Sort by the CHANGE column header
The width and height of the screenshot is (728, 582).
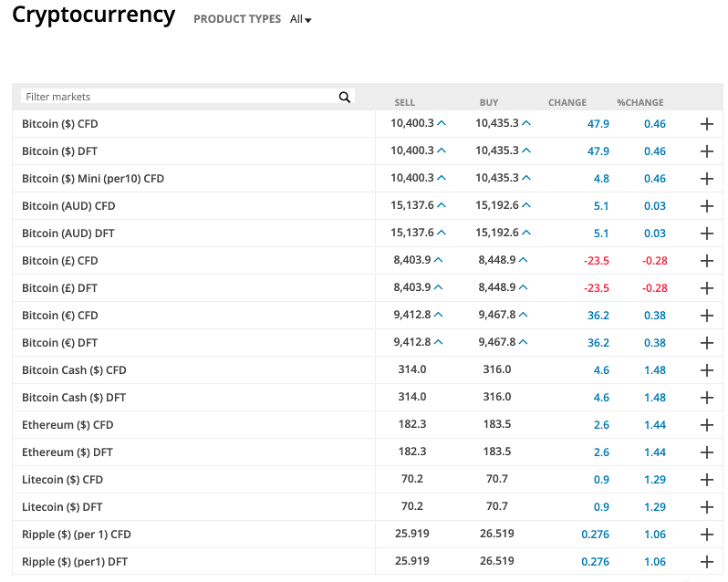coord(567,102)
